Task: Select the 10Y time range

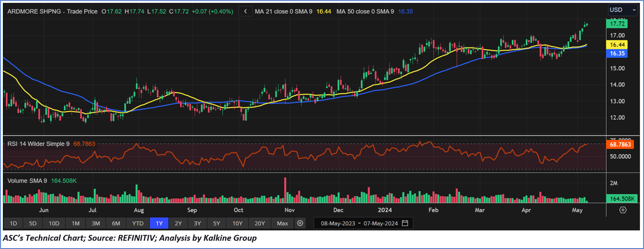Action: point(237,223)
